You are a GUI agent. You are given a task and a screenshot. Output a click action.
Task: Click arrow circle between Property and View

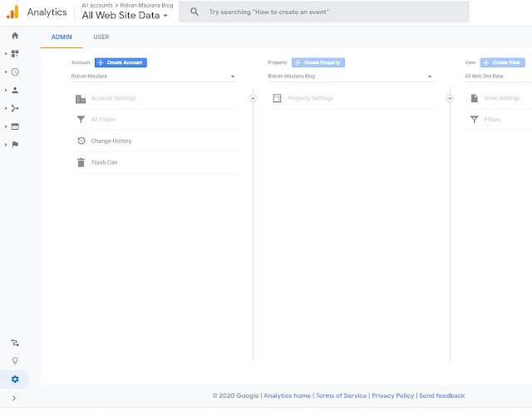[450, 98]
